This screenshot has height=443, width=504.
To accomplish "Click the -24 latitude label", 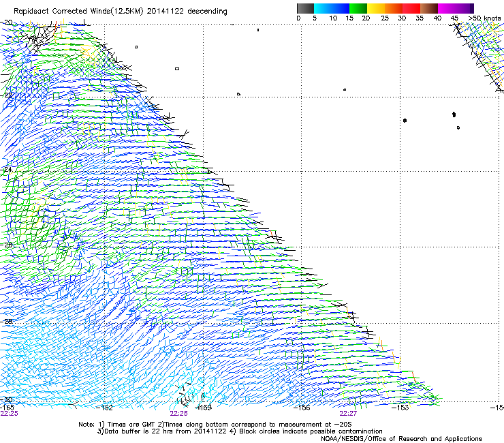I will 6,170.
